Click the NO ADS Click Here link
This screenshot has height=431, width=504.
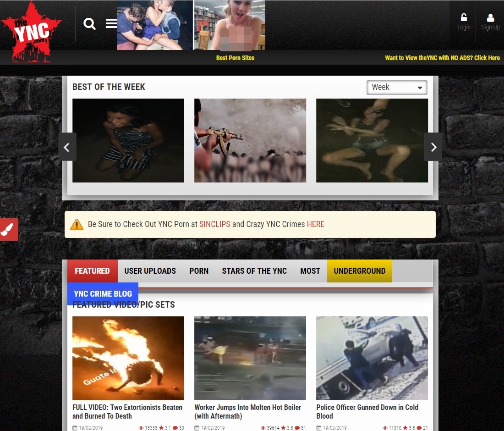tap(442, 58)
